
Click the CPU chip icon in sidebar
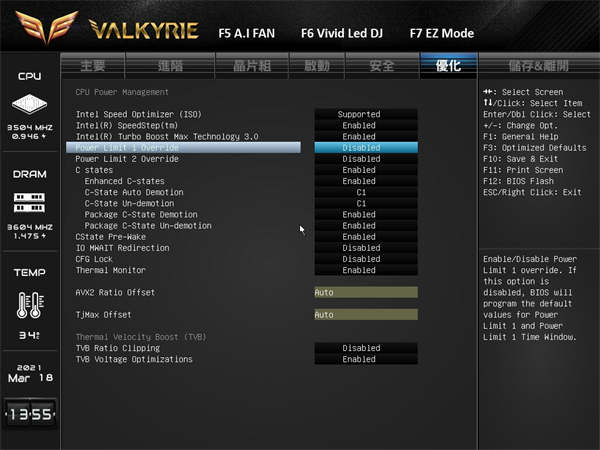[29, 104]
